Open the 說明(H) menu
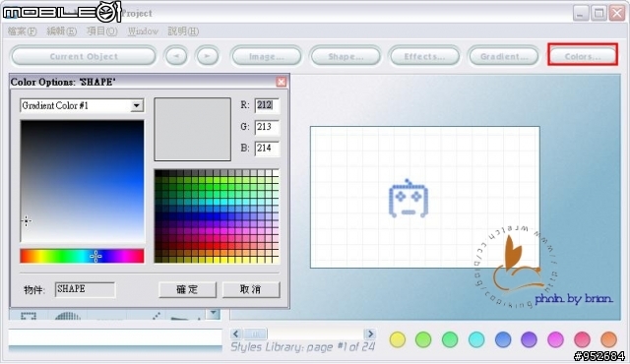This screenshot has height=364, width=630. pyautogui.click(x=183, y=31)
